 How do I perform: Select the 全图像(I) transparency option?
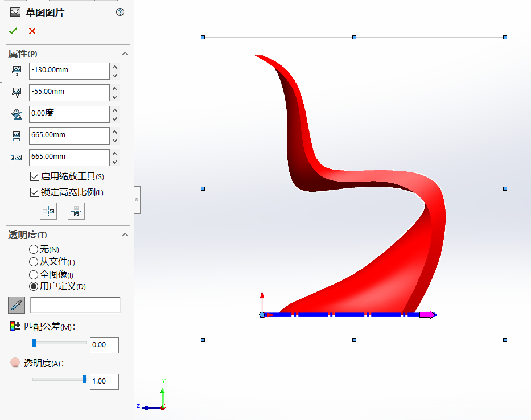pos(33,274)
